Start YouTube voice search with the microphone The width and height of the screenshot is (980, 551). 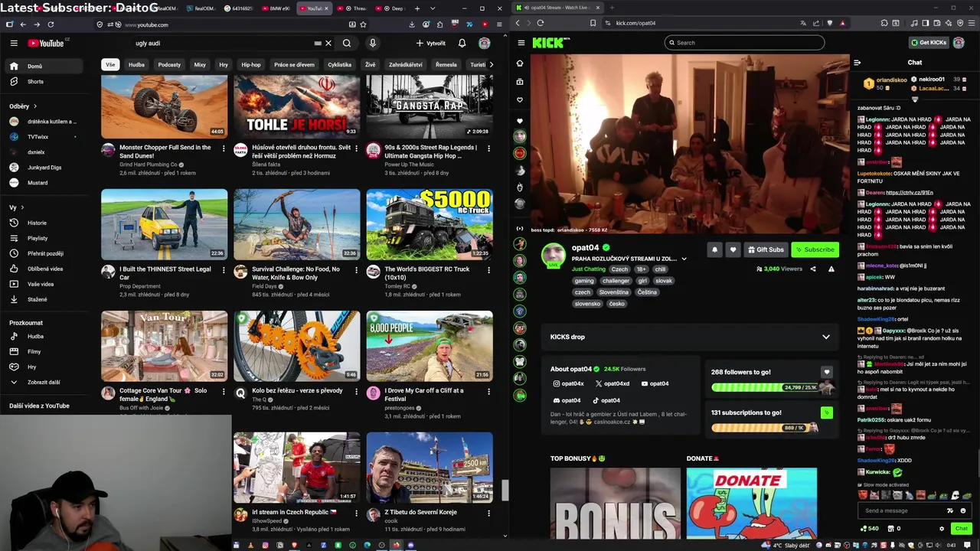373,44
